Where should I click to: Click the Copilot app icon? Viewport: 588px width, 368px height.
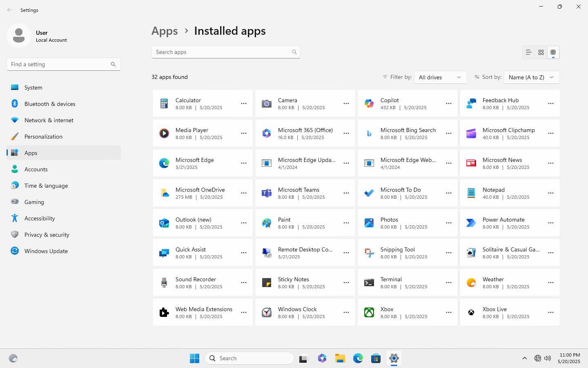point(369,103)
